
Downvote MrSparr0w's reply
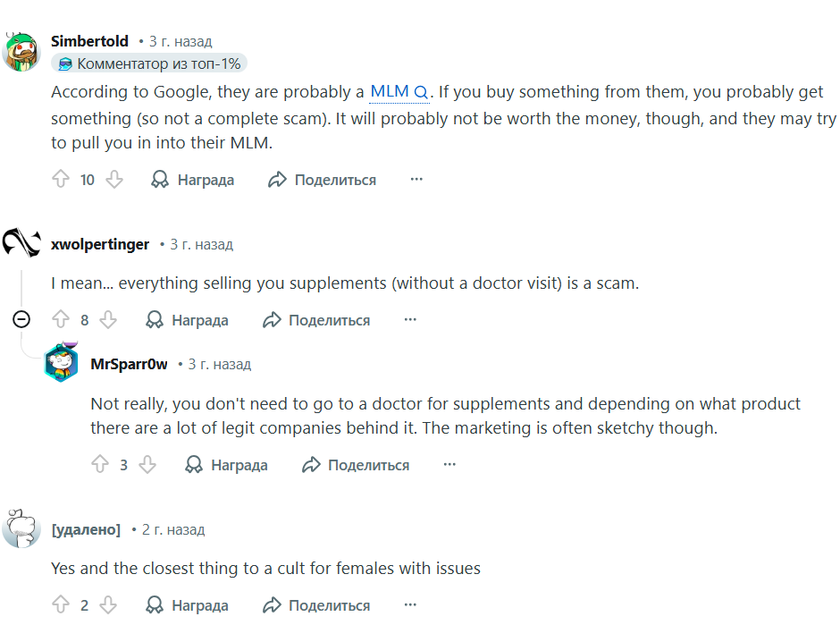tap(147, 465)
